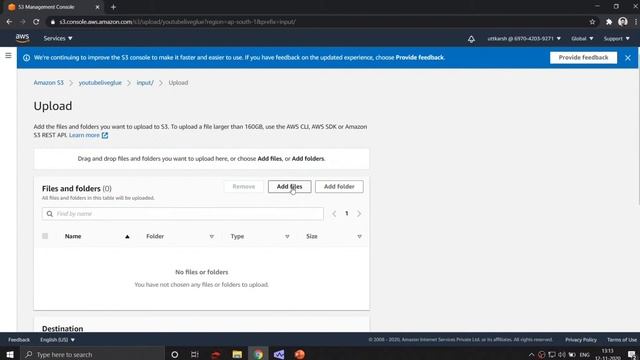The width and height of the screenshot is (640, 360).
Task: Sort by Folder column arrow
Action: coord(211,236)
